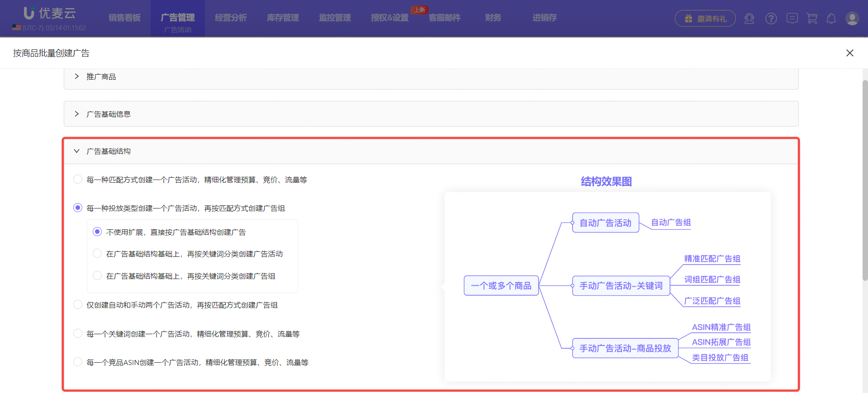868x393 pixels.
Task: Select 仅创建自动和手动两个广告活动 radio option
Action: [78, 305]
